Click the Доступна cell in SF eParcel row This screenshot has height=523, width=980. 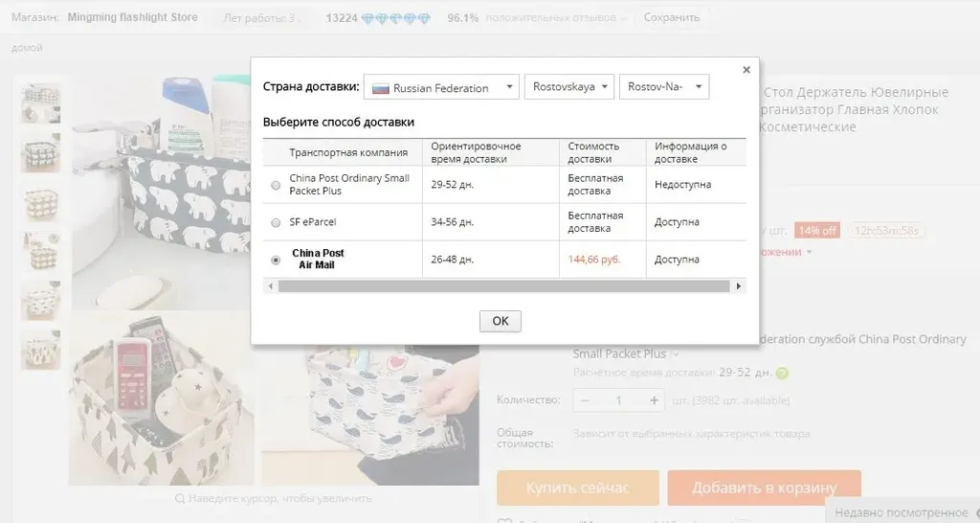(677, 222)
